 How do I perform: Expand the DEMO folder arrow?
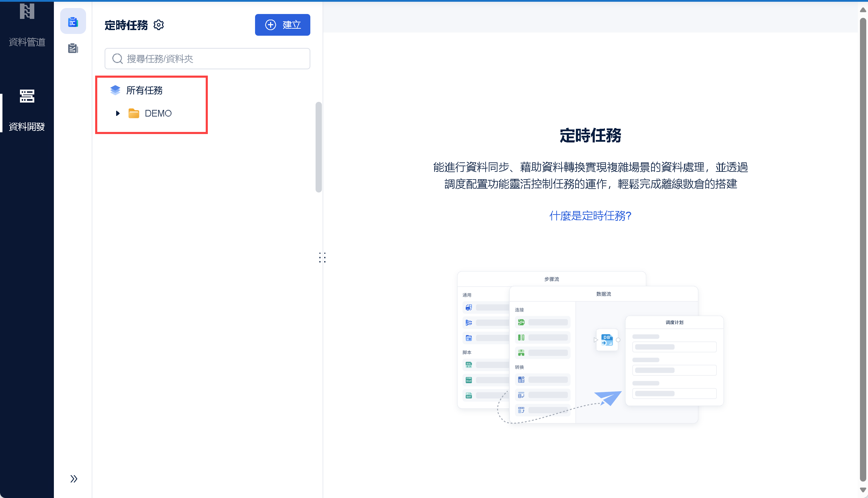click(x=118, y=113)
